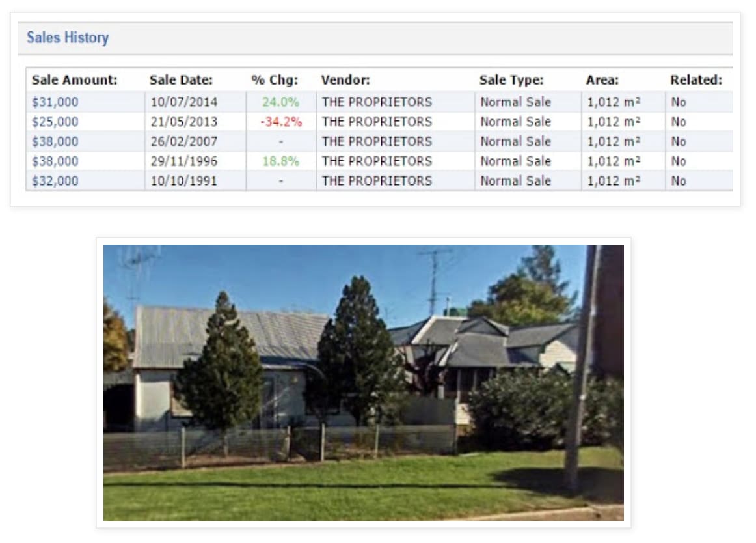Select the 'Vendor:' column header
Viewport: 756px width, 543px height.
[345, 80]
